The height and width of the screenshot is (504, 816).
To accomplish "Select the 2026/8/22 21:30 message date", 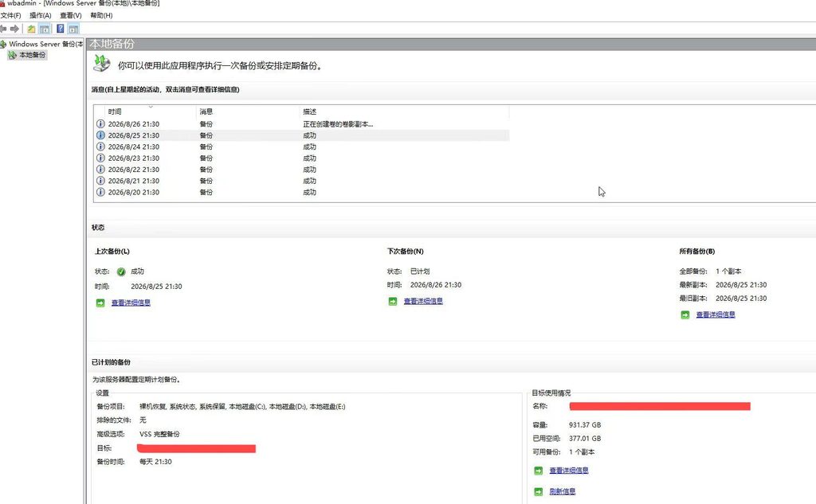I will (134, 170).
